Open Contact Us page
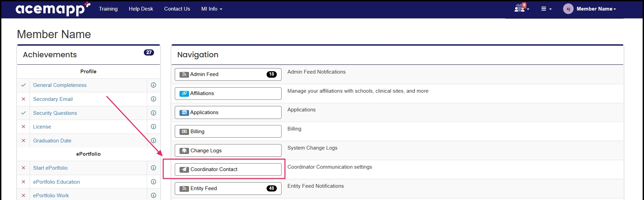This screenshot has height=200, width=644. pos(177,9)
